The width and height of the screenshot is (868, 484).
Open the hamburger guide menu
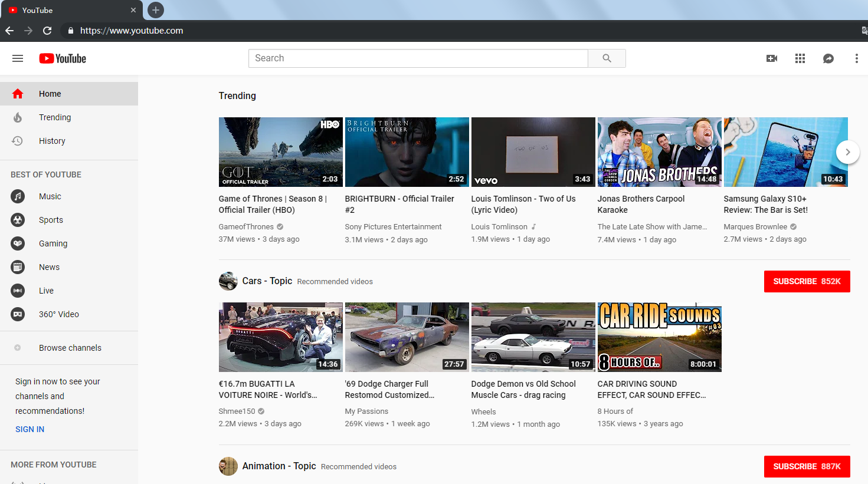(x=18, y=58)
